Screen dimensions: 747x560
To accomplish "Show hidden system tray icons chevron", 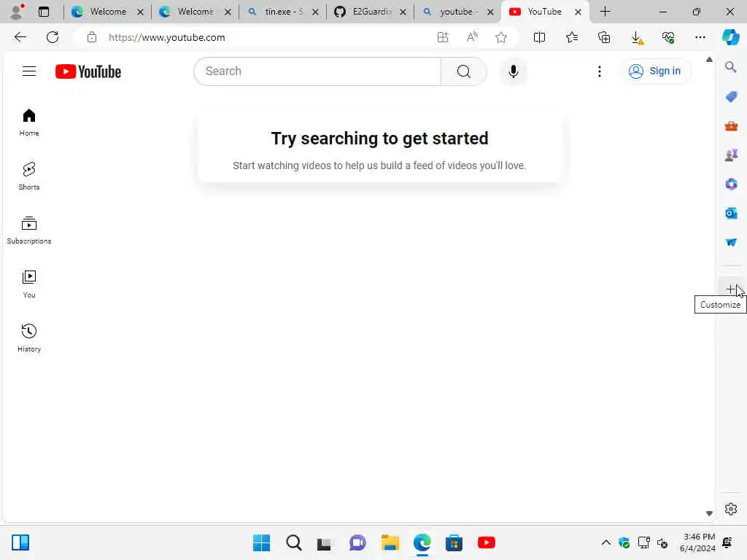I will [606, 542].
